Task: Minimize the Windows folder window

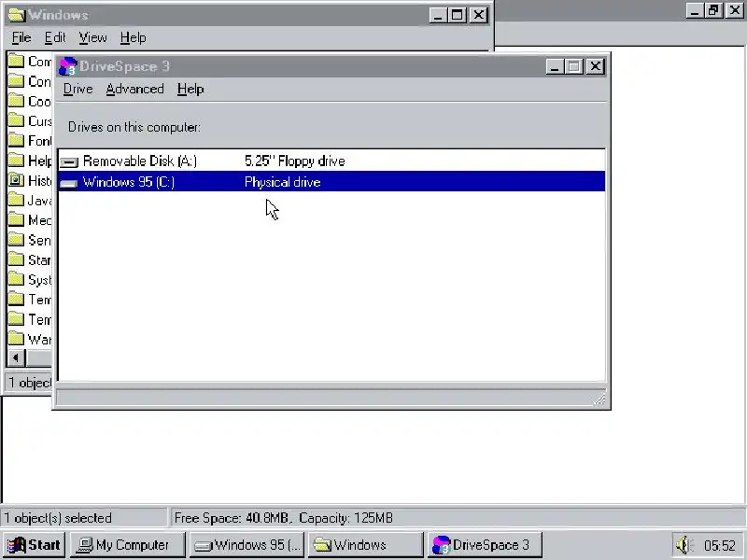Action: tap(437, 15)
